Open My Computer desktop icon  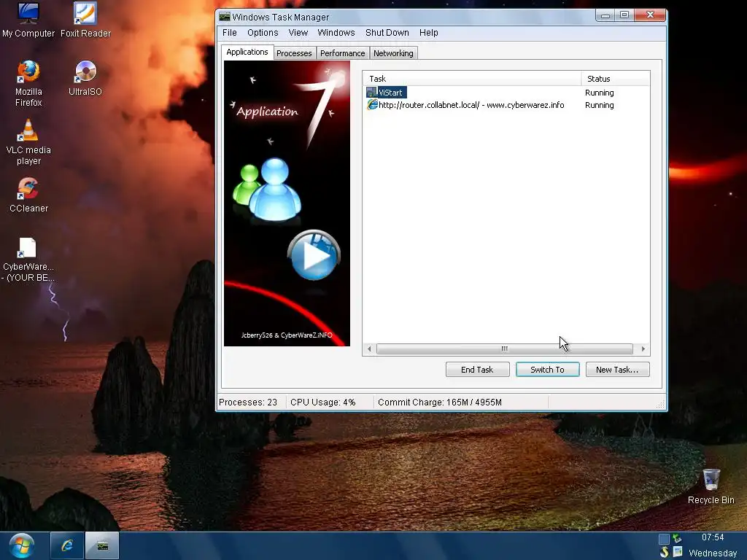coord(28,20)
